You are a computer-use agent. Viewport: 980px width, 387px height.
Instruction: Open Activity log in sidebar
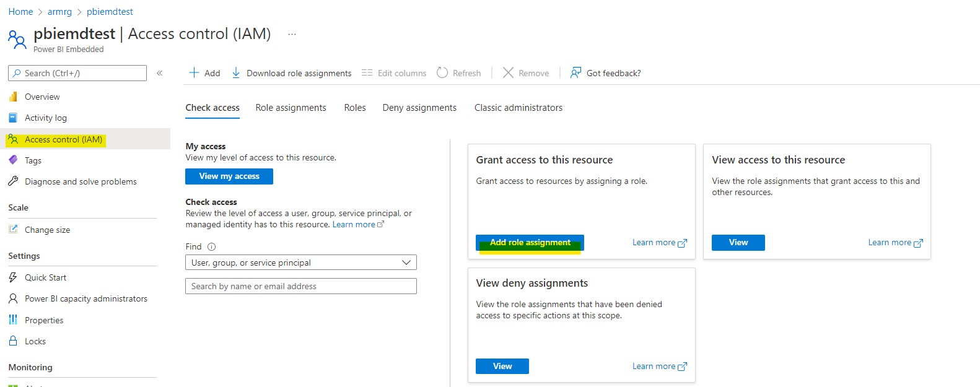point(46,118)
